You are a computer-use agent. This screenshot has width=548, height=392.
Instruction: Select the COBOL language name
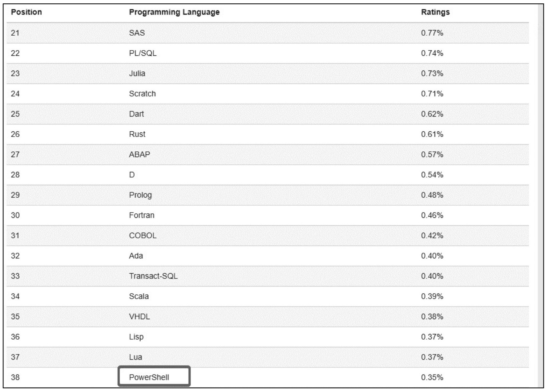pyautogui.click(x=143, y=236)
